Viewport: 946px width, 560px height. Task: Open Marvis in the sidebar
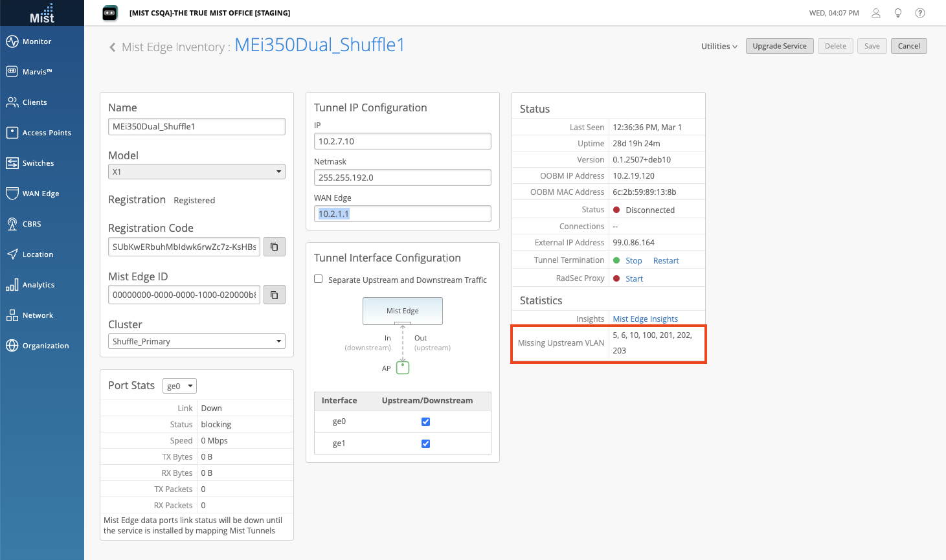[x=37, y=72]
